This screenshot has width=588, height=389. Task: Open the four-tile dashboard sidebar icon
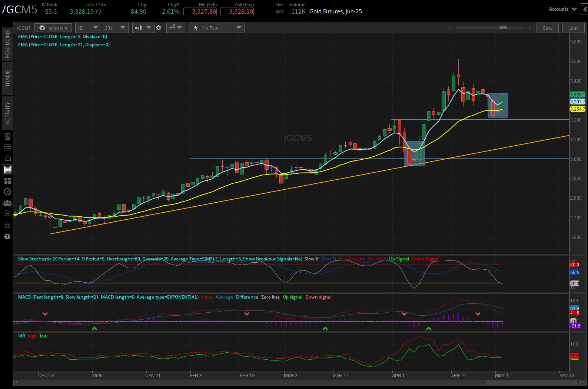coord(7,181)
